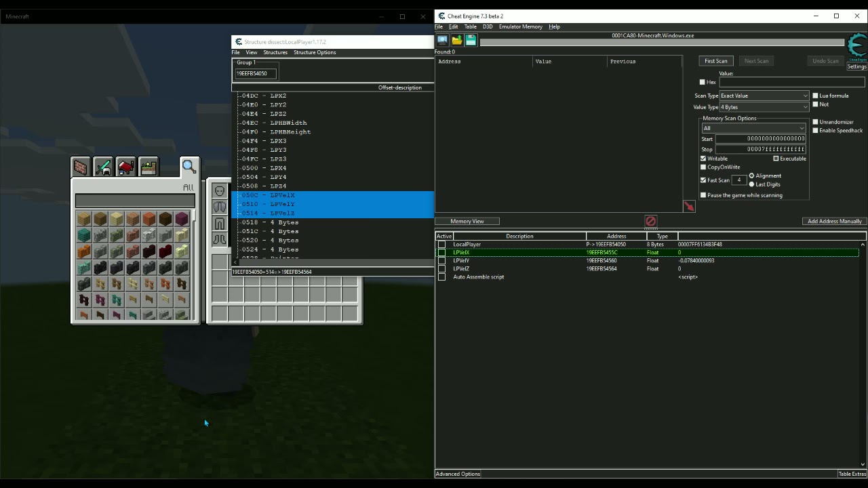
Task: Activate the LocalPlayer entry checkbox
Action: pos(442,244)
